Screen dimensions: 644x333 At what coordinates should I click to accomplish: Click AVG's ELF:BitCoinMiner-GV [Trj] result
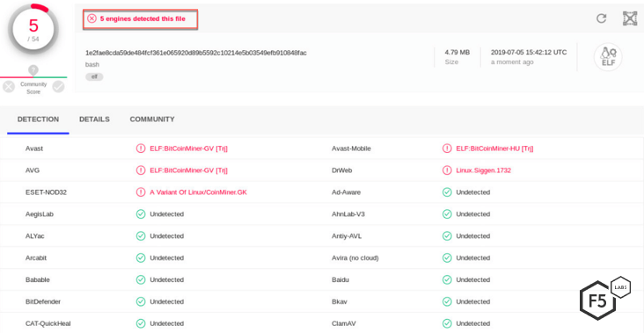click(x=188, y=170)
